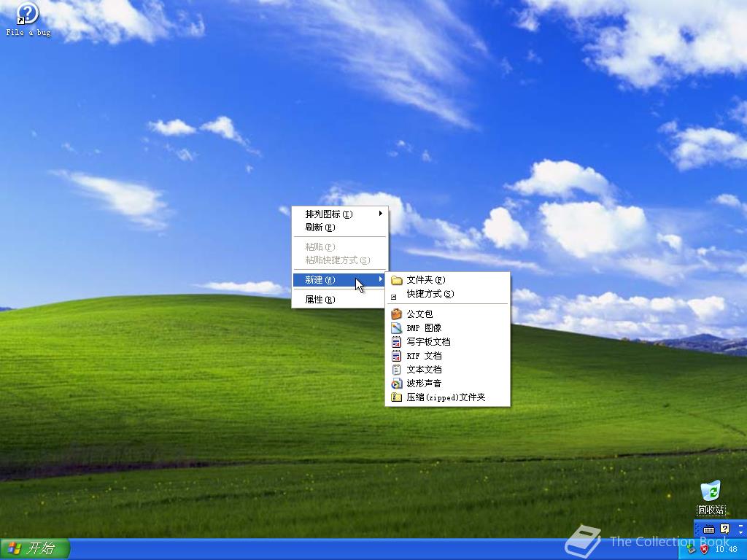Click the 10:48 taskbar clock
Image resolution: width=747 pixels, height=560 pixels.
click(727, 549)
